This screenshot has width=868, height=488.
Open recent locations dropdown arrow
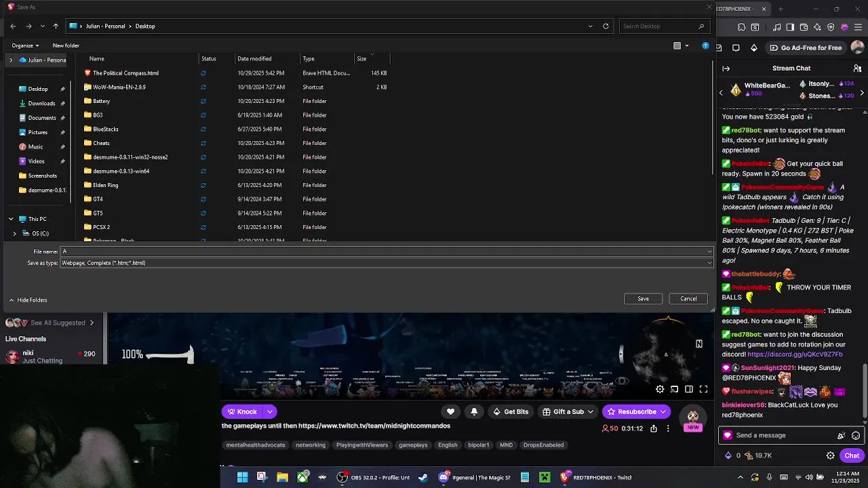coord(42,26)
